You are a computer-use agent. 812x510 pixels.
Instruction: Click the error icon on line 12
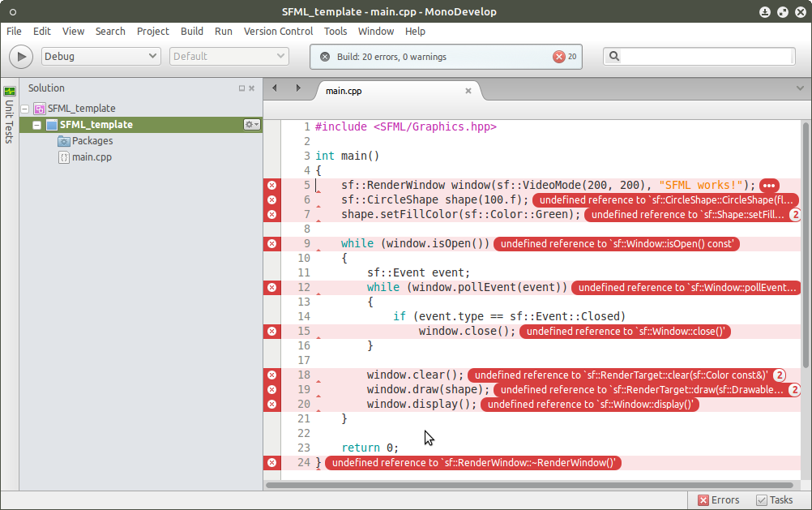click(271, 288)
